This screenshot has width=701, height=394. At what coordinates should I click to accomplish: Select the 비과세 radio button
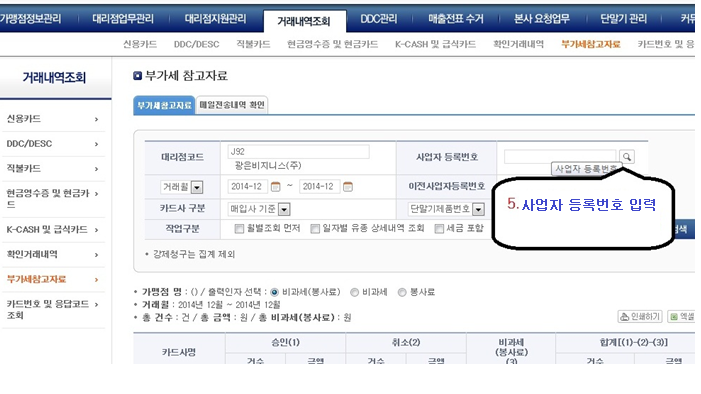355,292
